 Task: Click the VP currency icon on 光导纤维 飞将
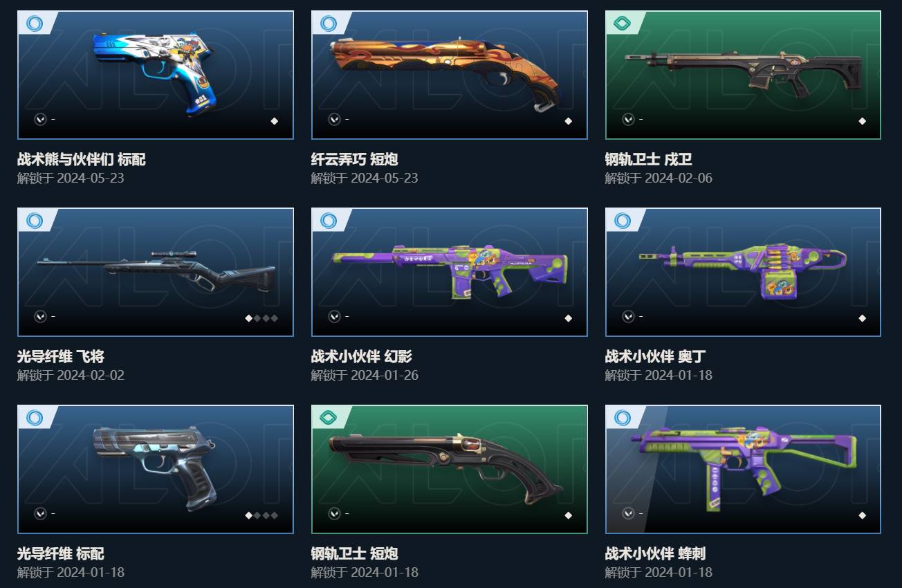tap(40, 317)
